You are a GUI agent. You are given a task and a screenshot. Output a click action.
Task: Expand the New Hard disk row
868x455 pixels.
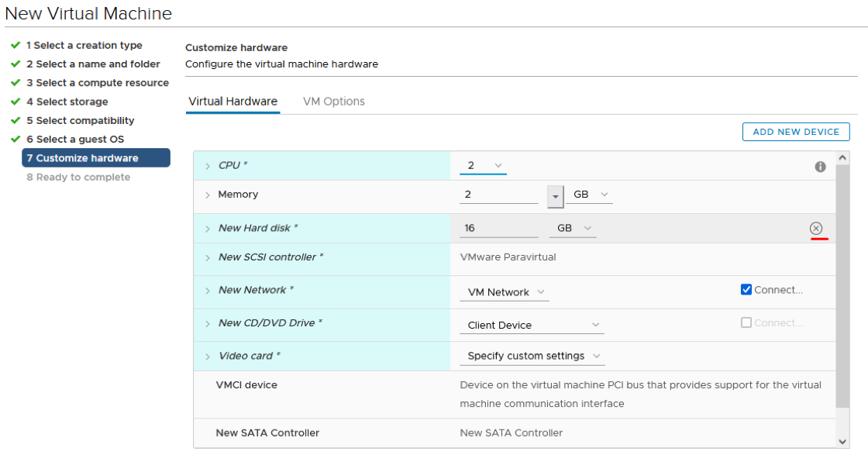click(x=208, y=229)
